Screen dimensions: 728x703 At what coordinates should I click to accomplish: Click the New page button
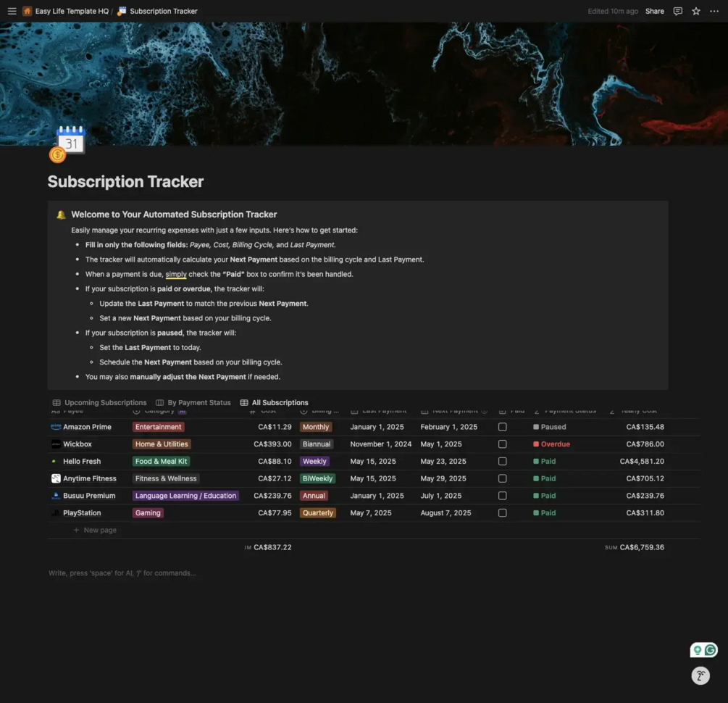click(95, 531)
